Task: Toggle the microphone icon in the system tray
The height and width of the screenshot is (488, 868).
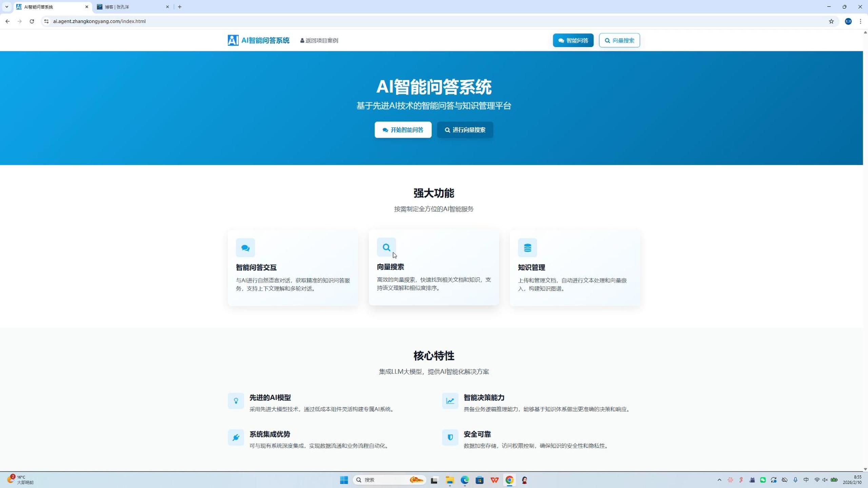Action: [x=795, y=480]
